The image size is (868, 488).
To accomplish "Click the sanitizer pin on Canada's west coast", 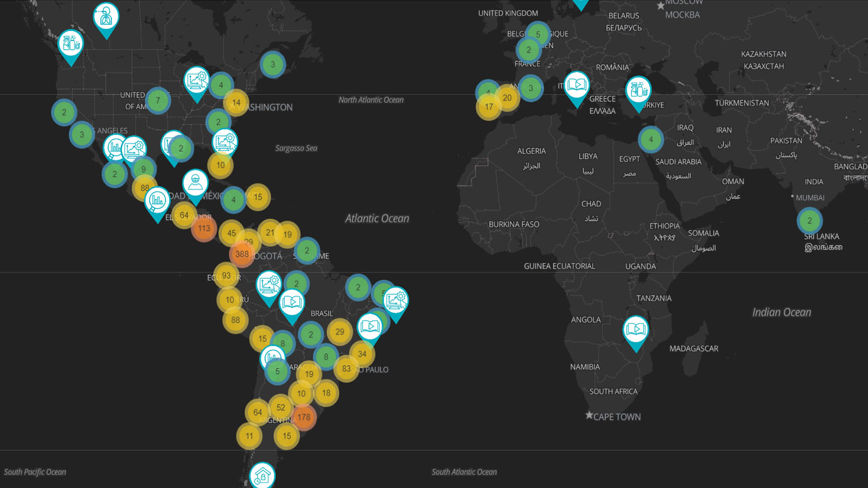I will click(71, 43).
